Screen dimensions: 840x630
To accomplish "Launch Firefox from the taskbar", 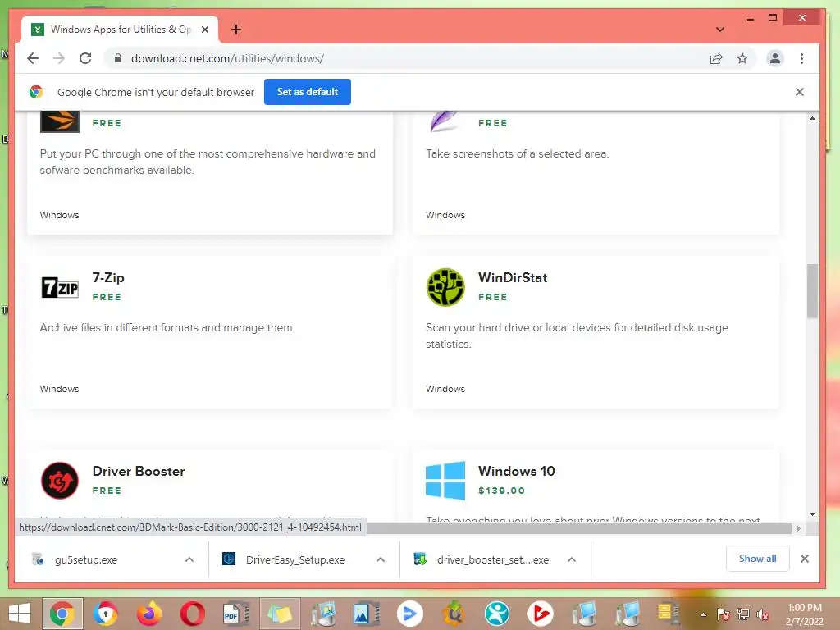I will [149, 614].
